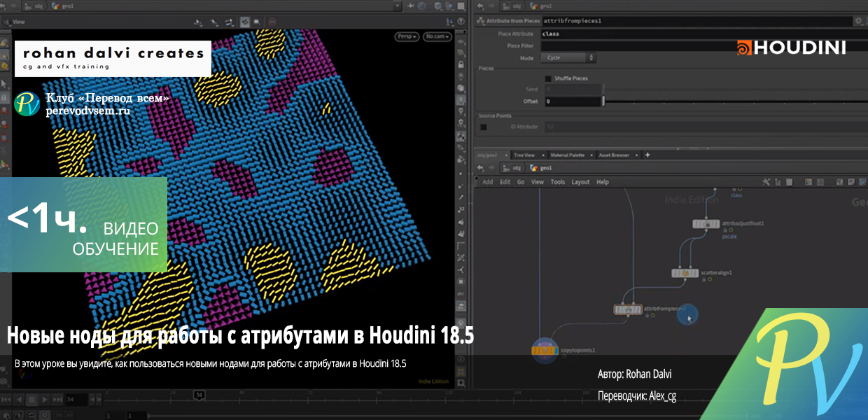Open the View menu in the network editor
Screen dimensions: 868x420
coord(538,182)
